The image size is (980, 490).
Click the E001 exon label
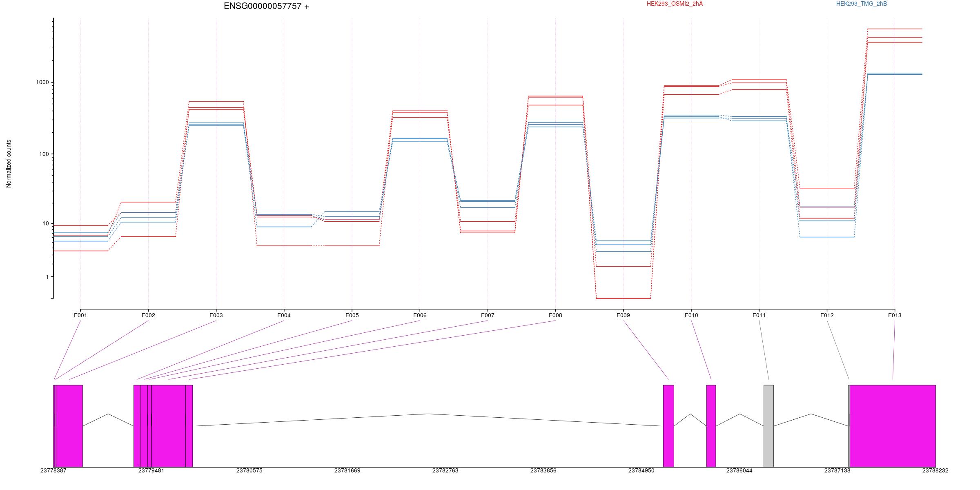pyautogui.click(x=80, y=315)
